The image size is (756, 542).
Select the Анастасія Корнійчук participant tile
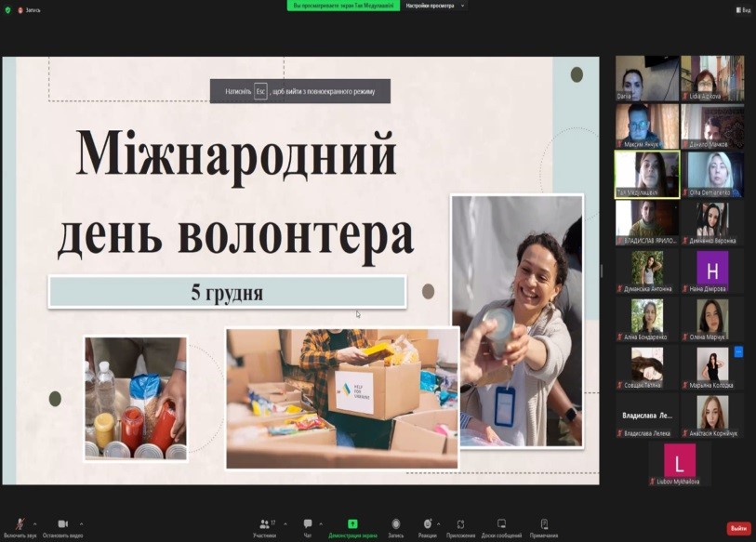coord(712,416)
